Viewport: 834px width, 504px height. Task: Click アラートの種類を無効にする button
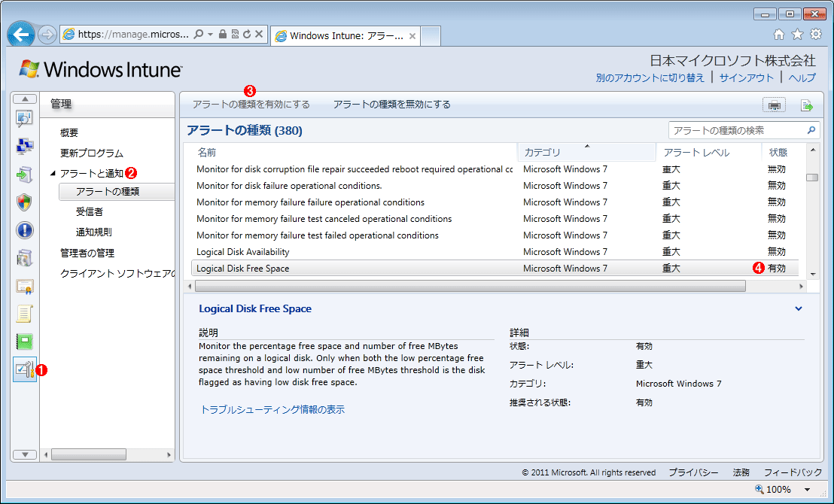392,105
